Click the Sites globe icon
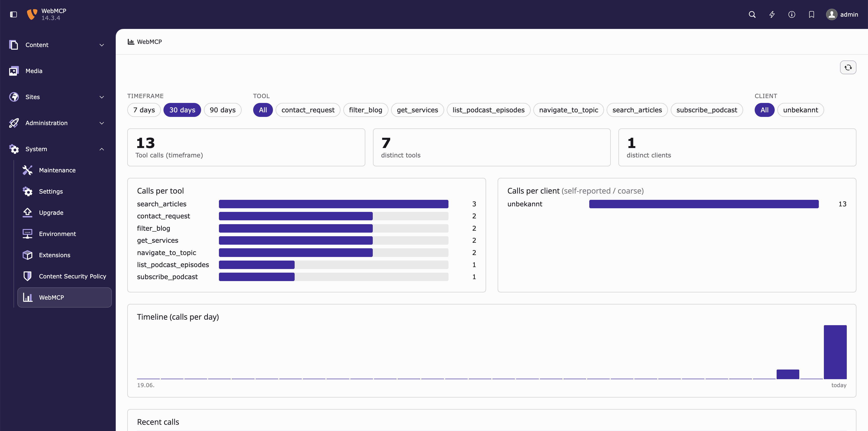The width and height of the screenshot is (868, 431). click(14, 97)
